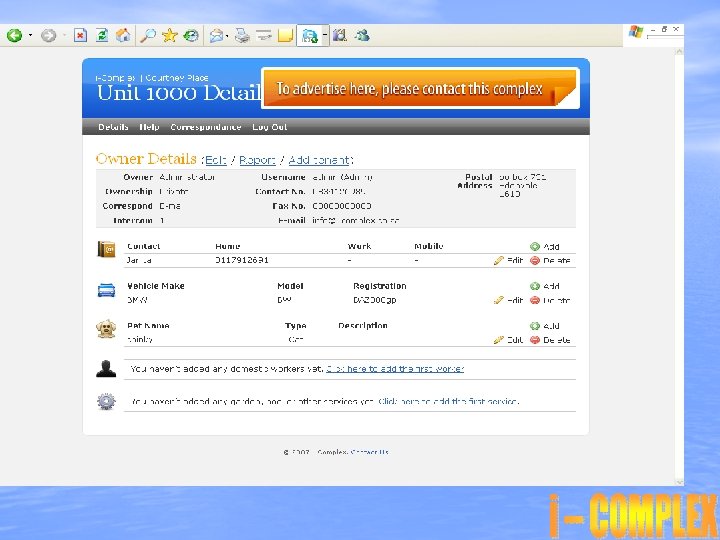The height and width of the screenshot is (540, 720).
Task: Click the yellow note toolbar icon
Action: (x=285, y=35)
